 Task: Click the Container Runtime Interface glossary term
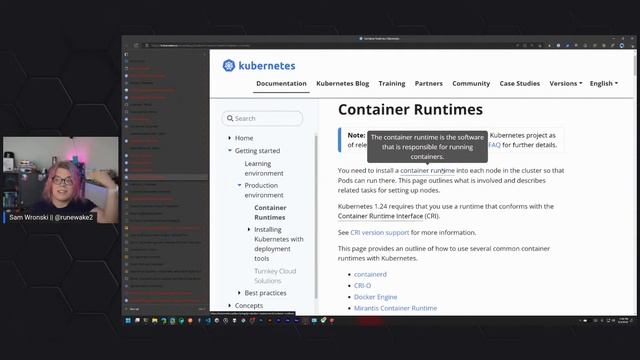point(380,216)
